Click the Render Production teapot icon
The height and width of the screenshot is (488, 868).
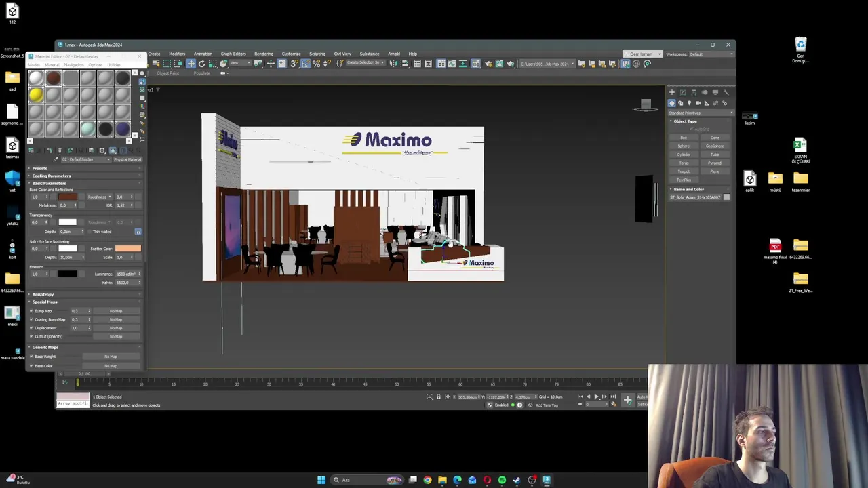point(511,64)
